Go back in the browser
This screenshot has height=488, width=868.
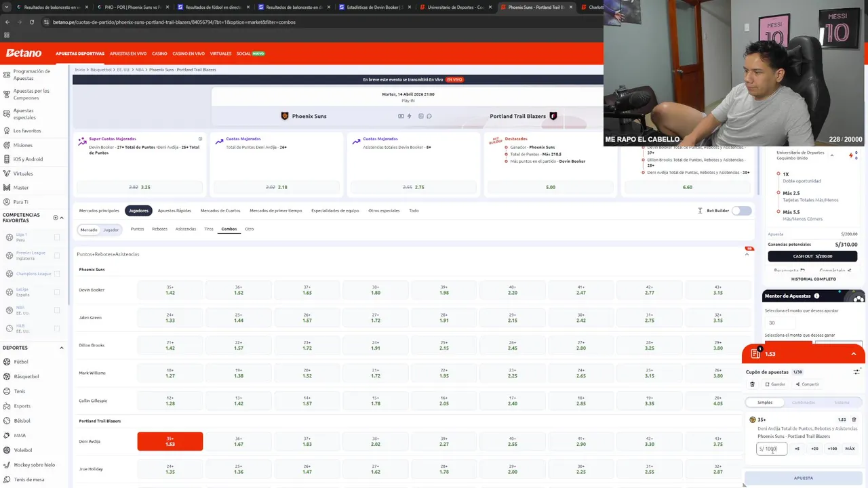tap(7, 22)
